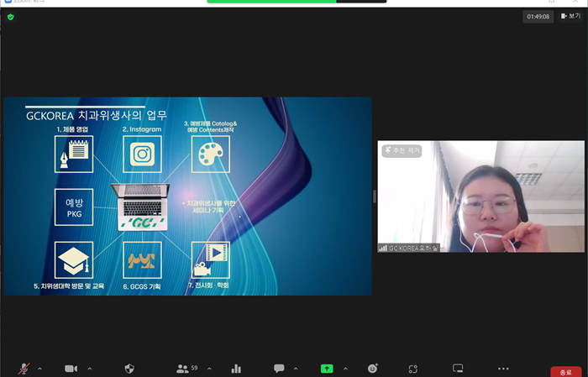
Task: Click the paint palette icon on slide
Action: point(210,154)
